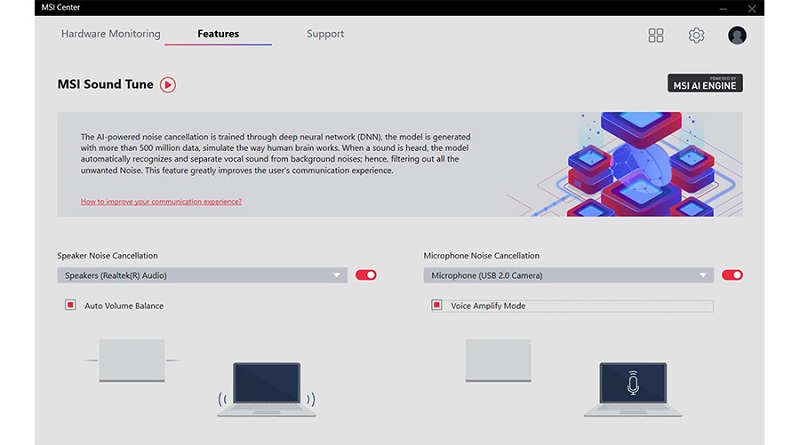
Task: Click the laptop speaker illustration
Action: coord(267,389)
